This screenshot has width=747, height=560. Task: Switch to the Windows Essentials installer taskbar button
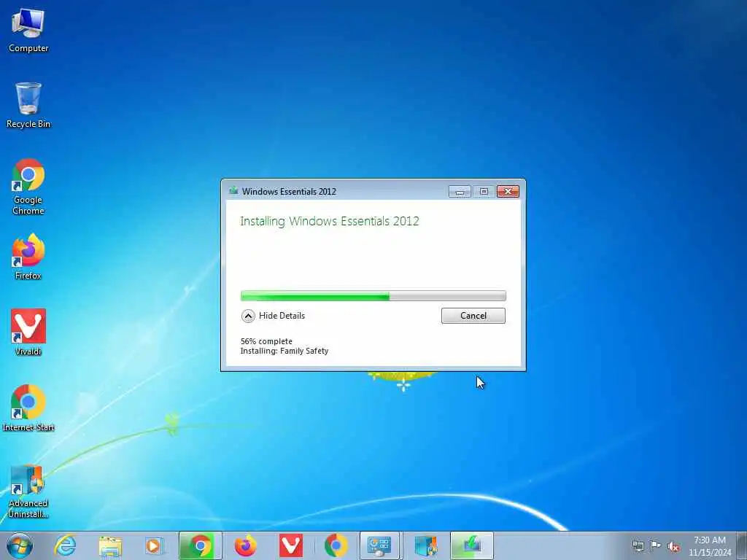pos(472,545)
